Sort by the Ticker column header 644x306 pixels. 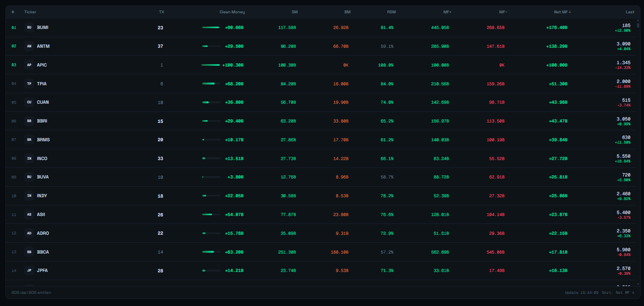point(30,12)
